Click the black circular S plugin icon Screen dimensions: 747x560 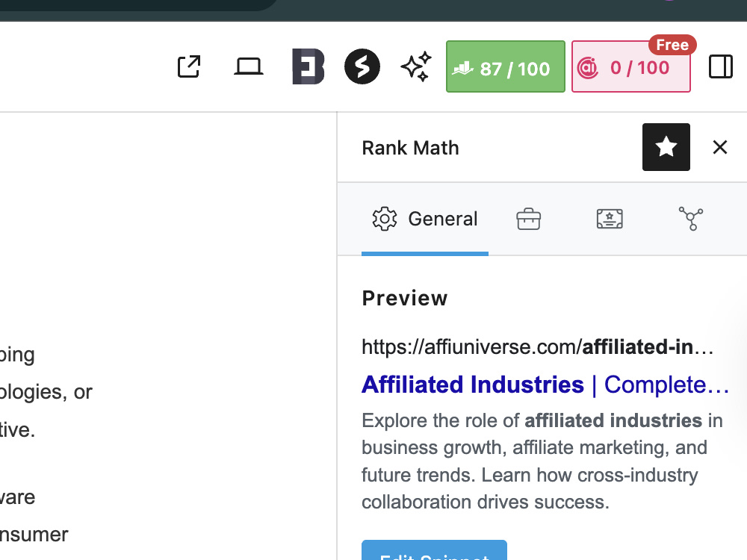[x=362, y=66]
